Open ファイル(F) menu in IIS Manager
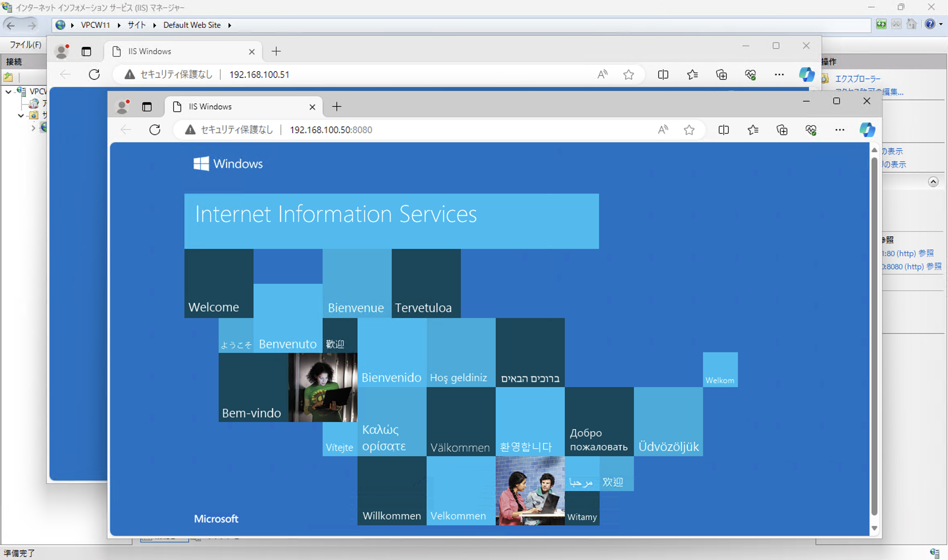 tap(26, 45)
